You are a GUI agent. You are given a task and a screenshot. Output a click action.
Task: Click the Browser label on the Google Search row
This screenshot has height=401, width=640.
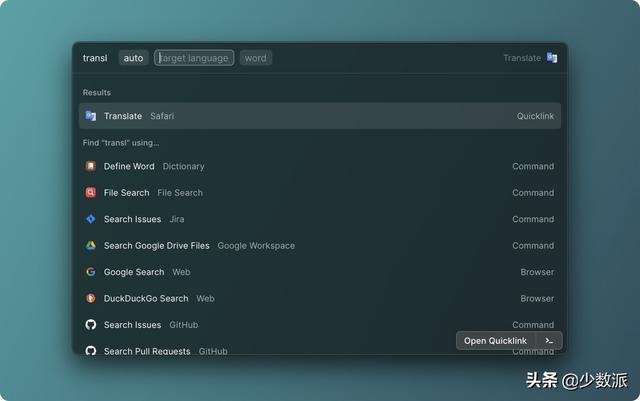tap(537, 272)
